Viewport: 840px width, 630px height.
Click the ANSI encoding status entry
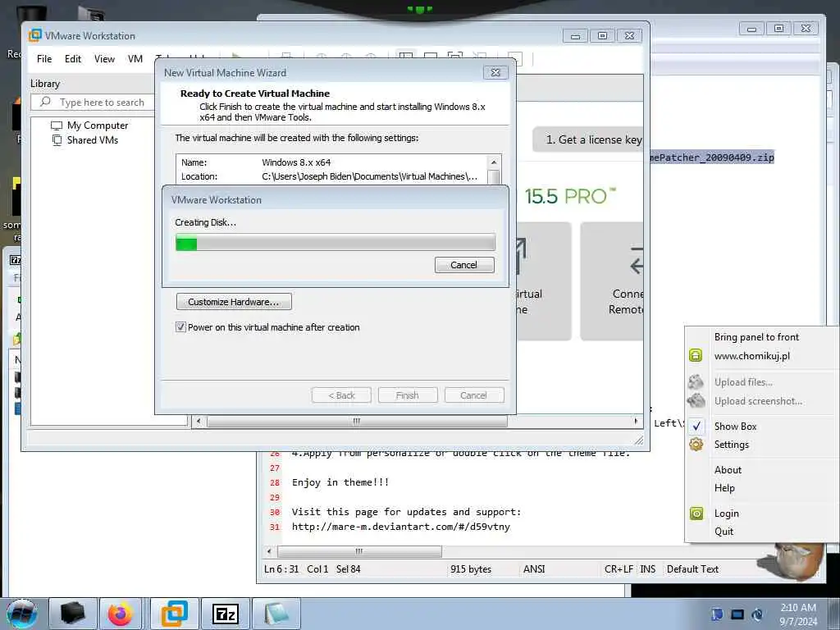[x=534, y=569]
